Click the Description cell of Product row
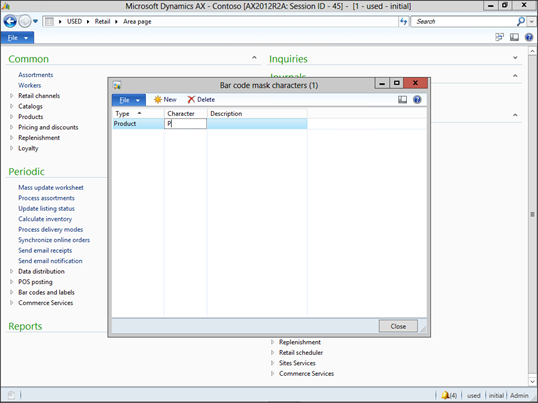Viewport: 538px width, 403px height. pos(257,123)
